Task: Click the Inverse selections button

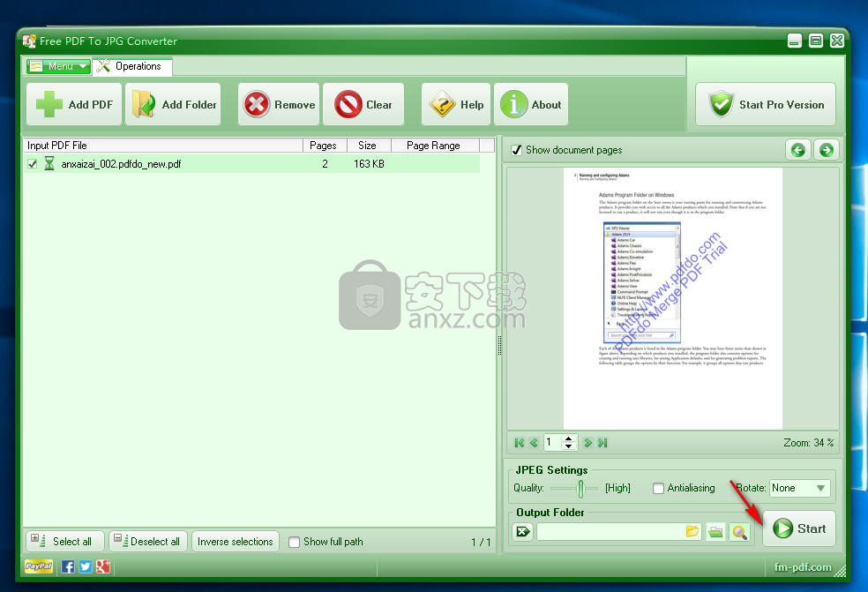Action: pos(236,541)
